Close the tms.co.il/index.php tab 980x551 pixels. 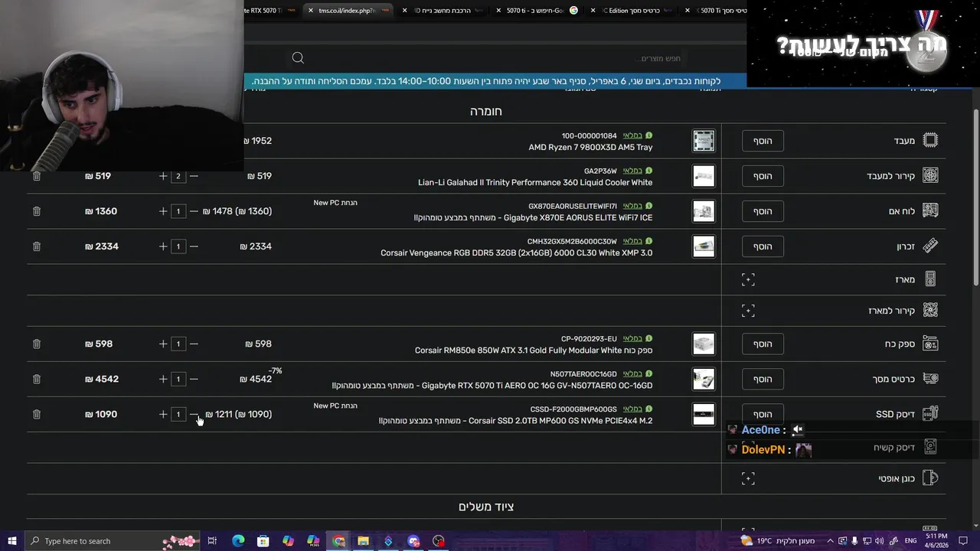point(311,11)
